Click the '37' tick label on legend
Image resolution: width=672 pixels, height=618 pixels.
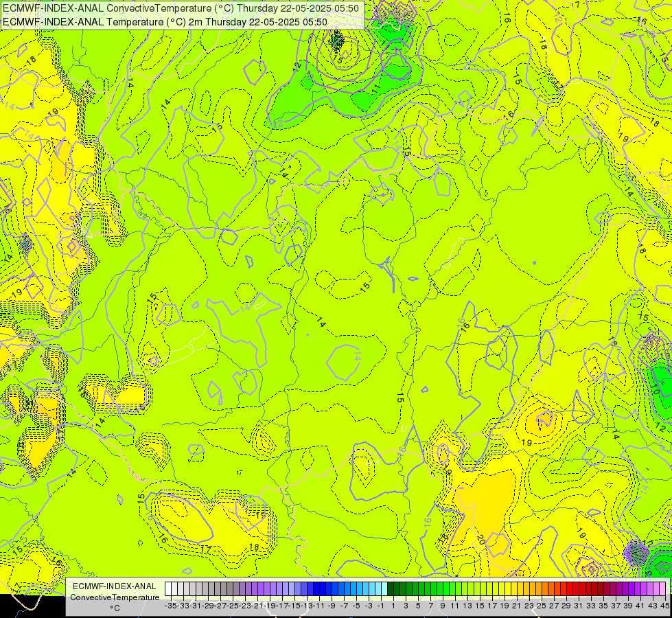click(616, 606)
